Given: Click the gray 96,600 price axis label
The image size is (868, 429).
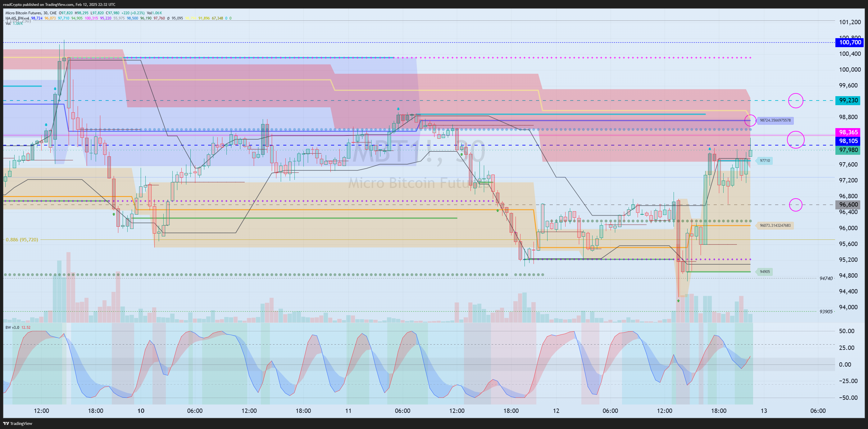Looking at the screenshot, I should coord(848,205).
